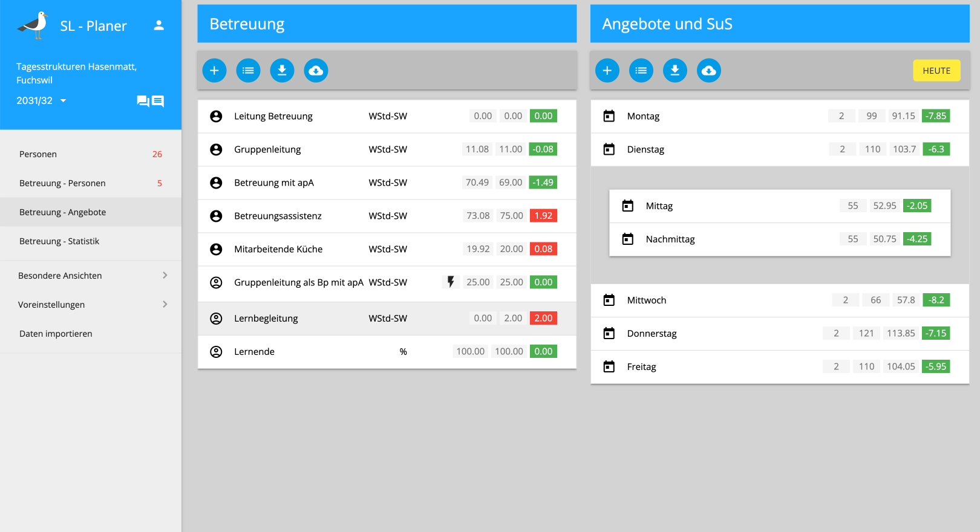Click the lightning bolt icon on Gruppenleitung row

tap(451, 282)
